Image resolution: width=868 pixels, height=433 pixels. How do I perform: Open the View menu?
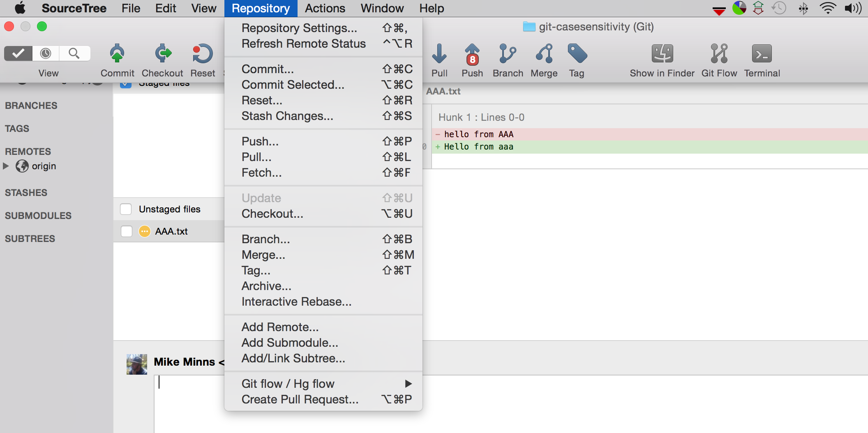click(x=204, y=8)
